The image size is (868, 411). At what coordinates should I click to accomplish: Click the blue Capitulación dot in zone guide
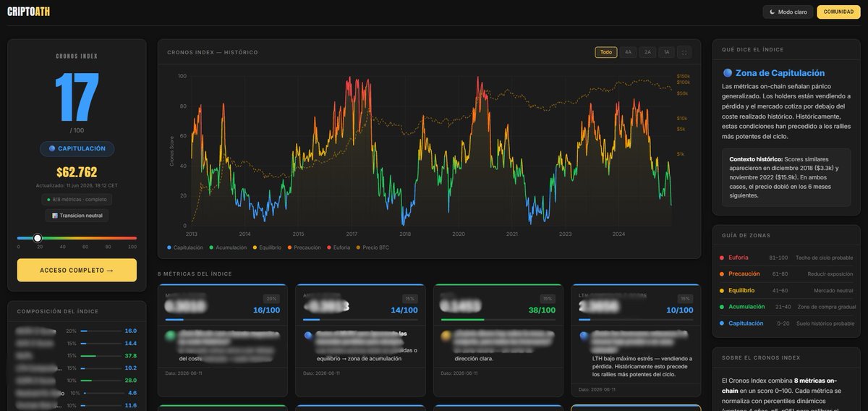(x=721, y=323)
